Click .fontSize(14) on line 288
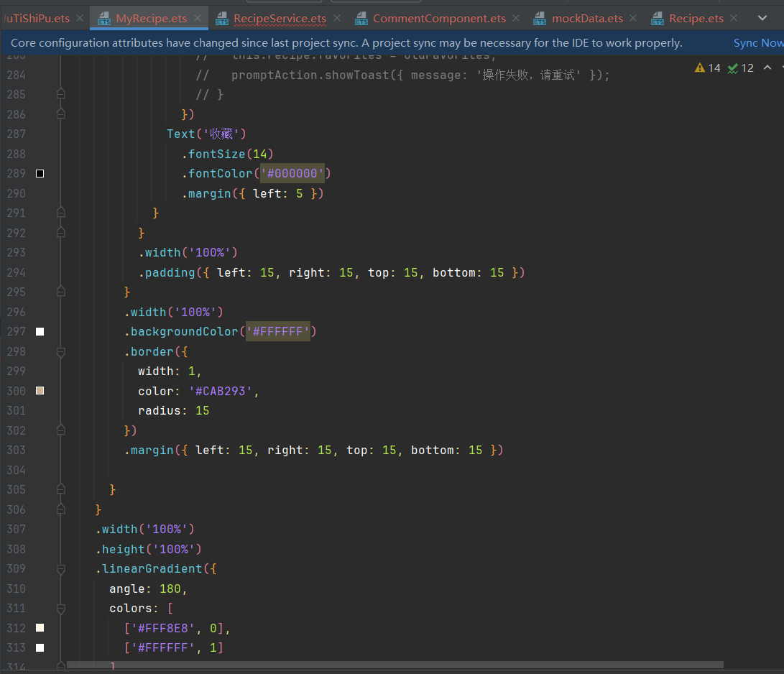Image resolution: width=784 pixels, height=674 pixels. 228,154
